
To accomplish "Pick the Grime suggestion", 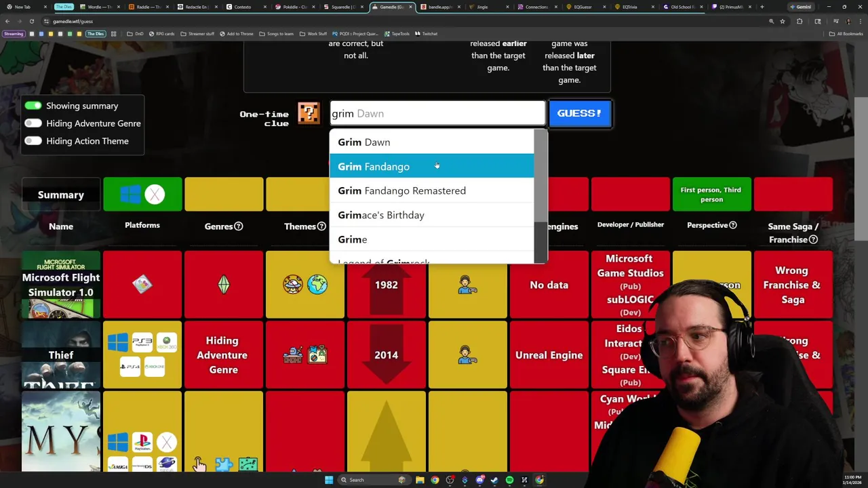I will [x=431, y=239].
